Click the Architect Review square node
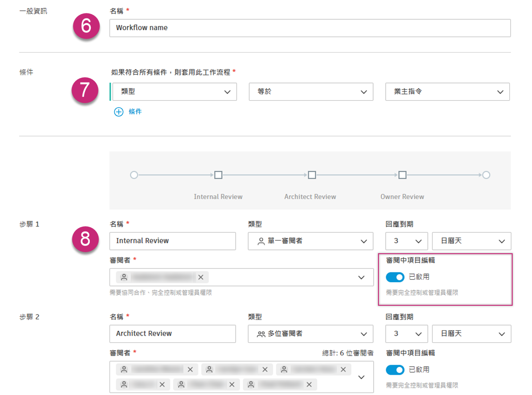The image size is (532, 395). pyautogui.click(x=311, y=175)
